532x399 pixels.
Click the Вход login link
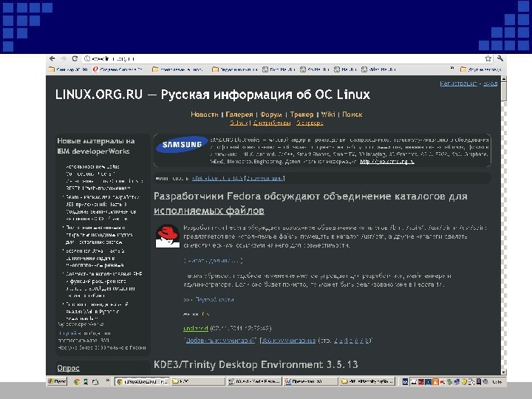pos(491,83)
